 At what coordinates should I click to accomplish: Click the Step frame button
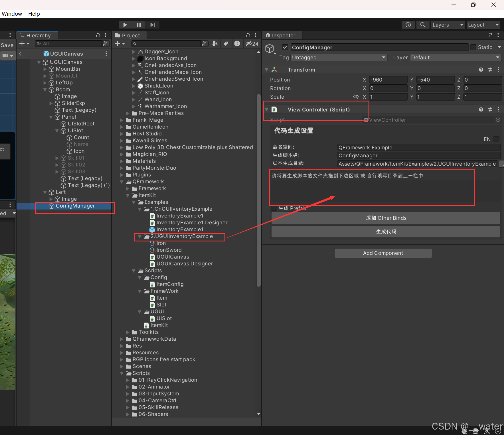153,25
